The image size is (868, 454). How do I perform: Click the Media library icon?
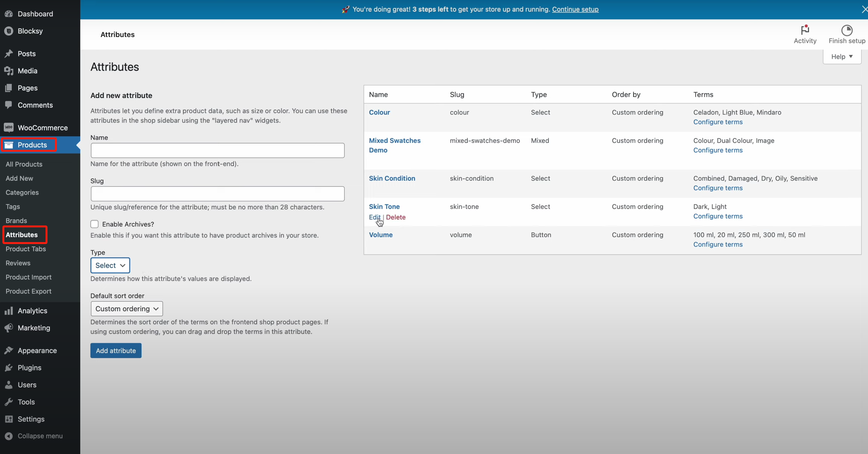(x=9, y=71)
